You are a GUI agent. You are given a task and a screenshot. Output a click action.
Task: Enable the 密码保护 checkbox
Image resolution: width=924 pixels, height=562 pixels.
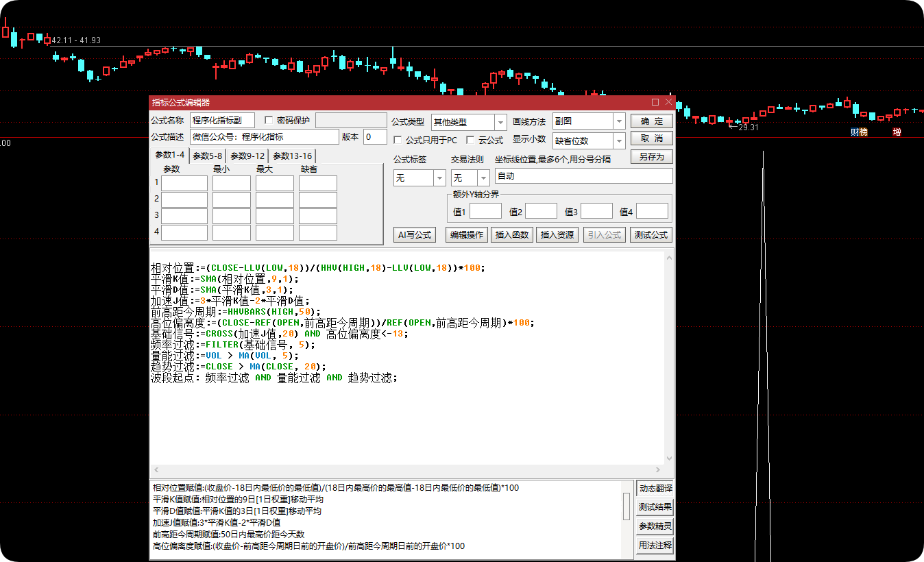pyautogui.click(x=269, y=121)
